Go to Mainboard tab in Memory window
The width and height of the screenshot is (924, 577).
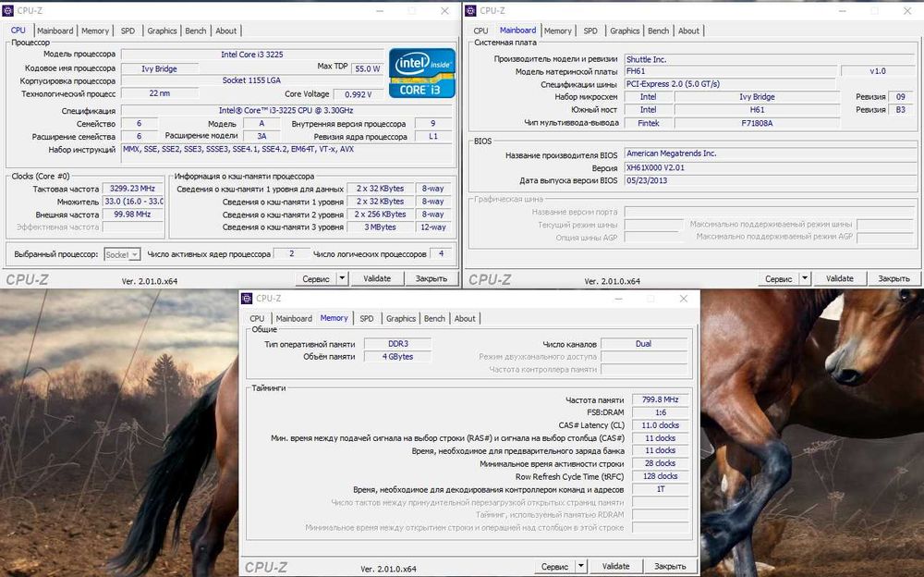tap(294, 319)
